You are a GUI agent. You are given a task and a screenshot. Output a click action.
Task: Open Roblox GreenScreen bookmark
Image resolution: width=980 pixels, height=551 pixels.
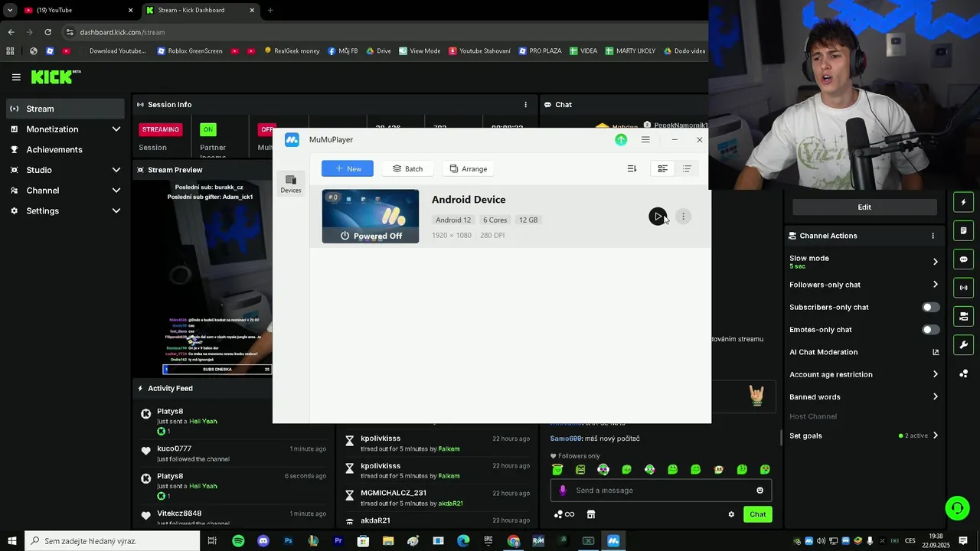click(x=190, y=51)
